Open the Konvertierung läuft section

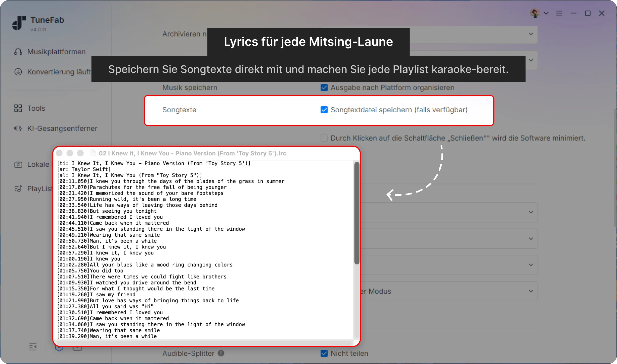pyautogui.click(x=53, y=72)
